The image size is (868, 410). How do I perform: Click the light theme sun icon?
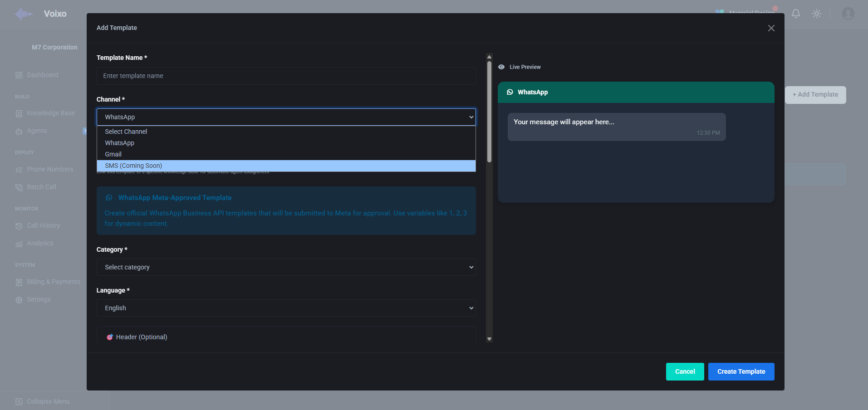coord(817,14)
